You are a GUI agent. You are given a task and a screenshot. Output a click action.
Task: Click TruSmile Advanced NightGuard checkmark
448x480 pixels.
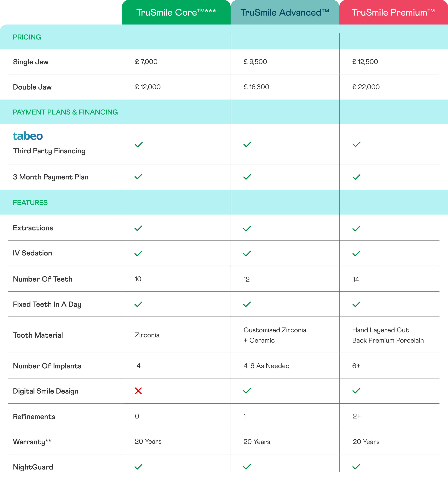pyautogui.click(x=247, y=466)
